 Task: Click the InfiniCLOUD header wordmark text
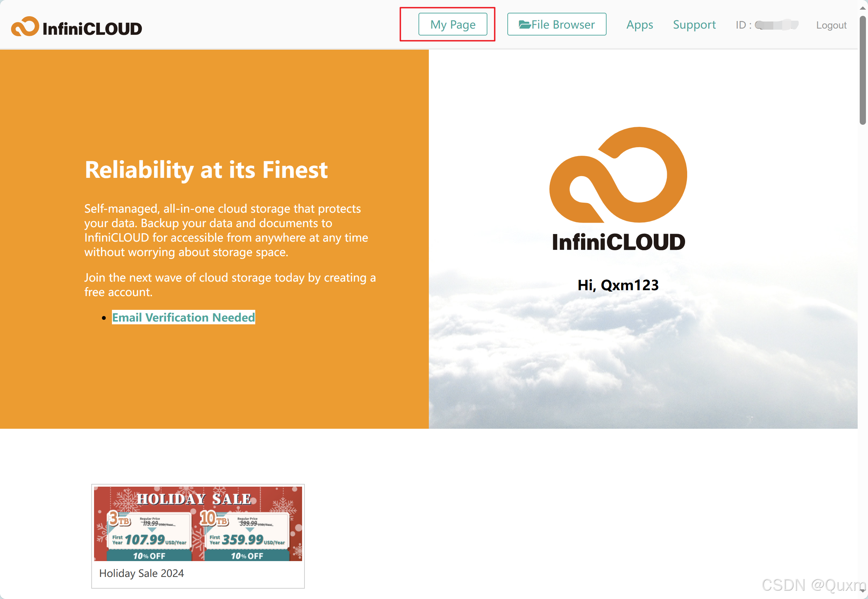point(92,29)
